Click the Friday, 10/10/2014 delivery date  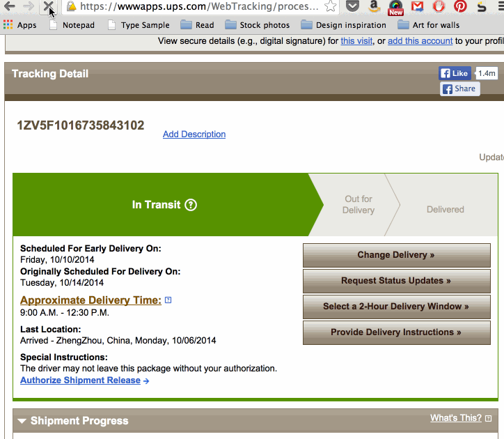coord(57,260)
